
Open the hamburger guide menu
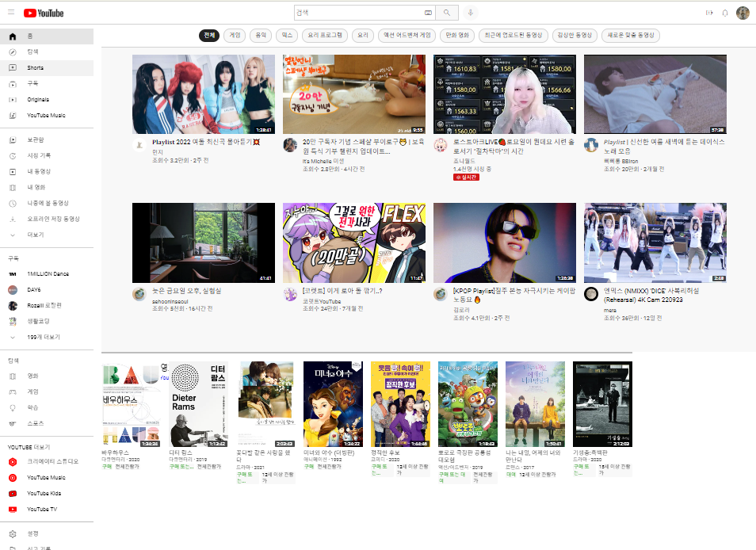pyautogui.click(x=11, y=13)
